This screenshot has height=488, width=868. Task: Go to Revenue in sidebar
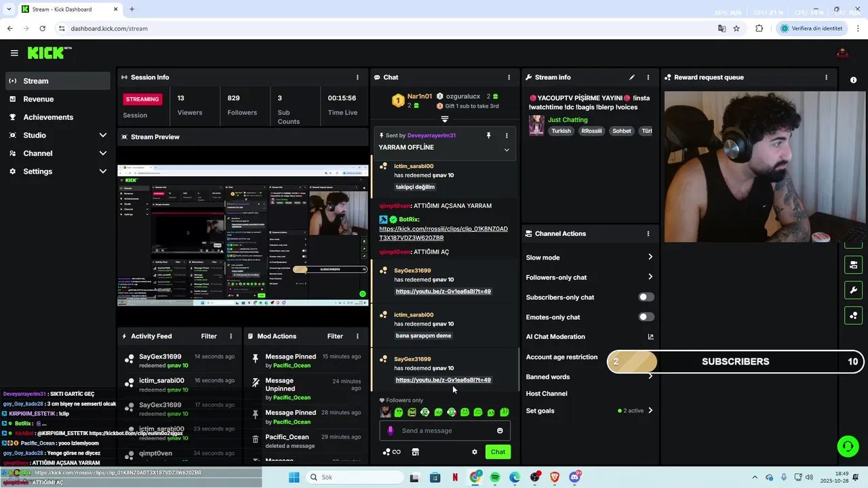(57, 99)
